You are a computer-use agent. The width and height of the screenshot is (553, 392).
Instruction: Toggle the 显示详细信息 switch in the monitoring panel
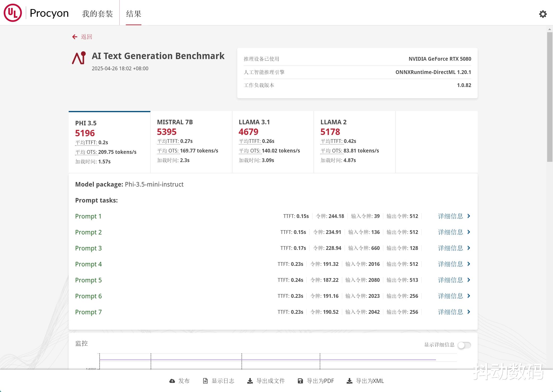(x=464, y=345)
